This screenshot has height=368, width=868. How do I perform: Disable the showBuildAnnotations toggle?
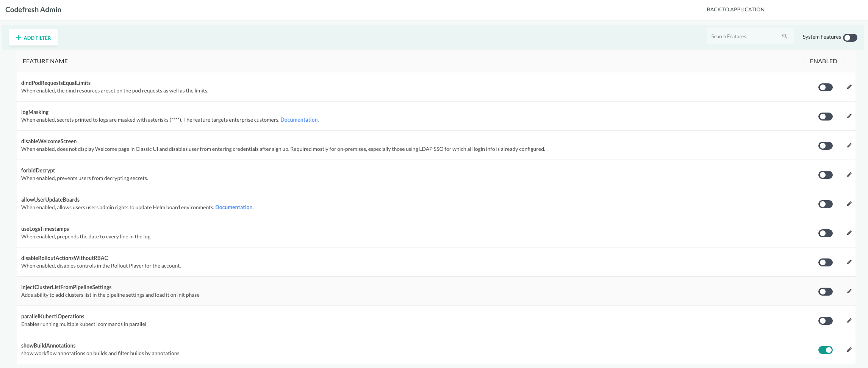pos(825,350)
